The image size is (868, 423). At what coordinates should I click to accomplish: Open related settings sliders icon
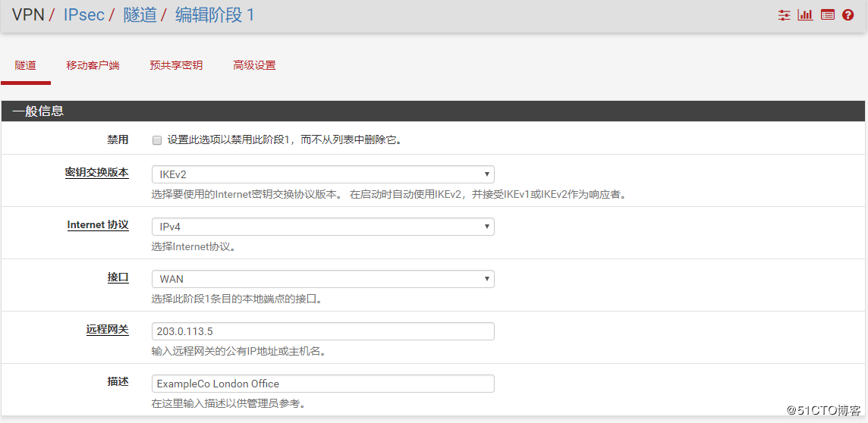pyautogui.click(x=784, y=15)
